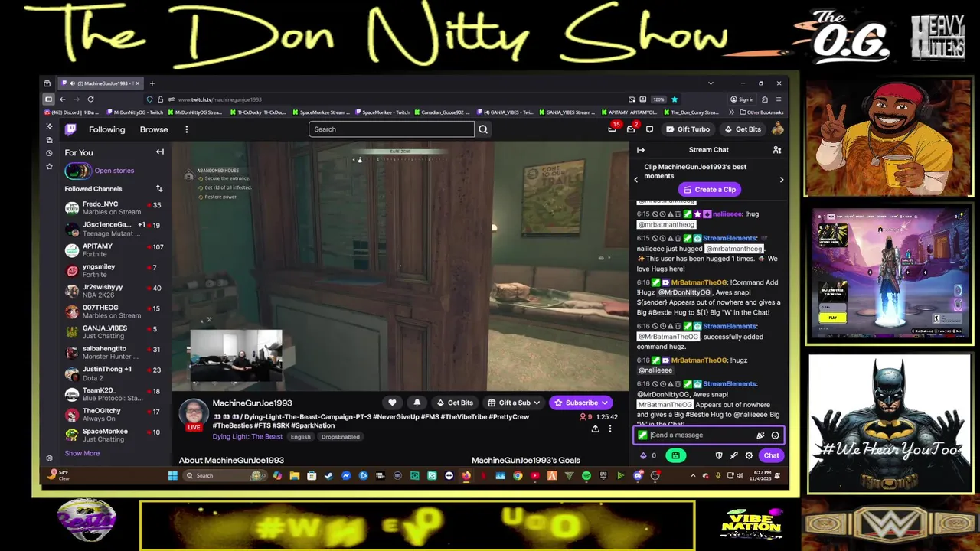Open the Whispers icon
Image resolution: width=980 pixels, height=551 pixels.
tap(649, 129)
